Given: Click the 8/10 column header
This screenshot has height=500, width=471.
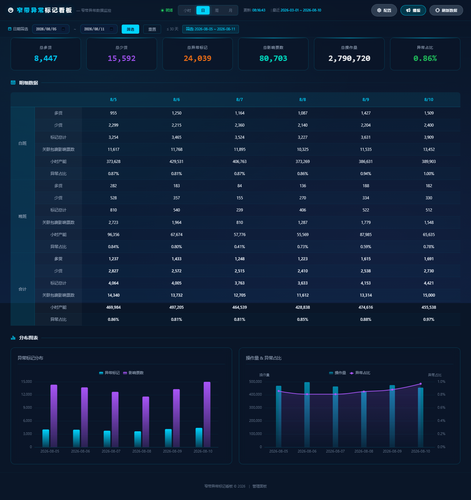Looking at the screenshot, I should click(x=429, y=100).
